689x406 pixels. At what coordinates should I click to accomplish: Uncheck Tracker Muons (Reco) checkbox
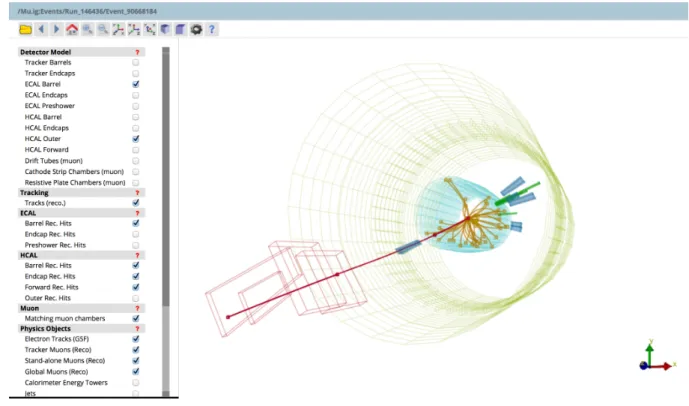coord(136,350)
